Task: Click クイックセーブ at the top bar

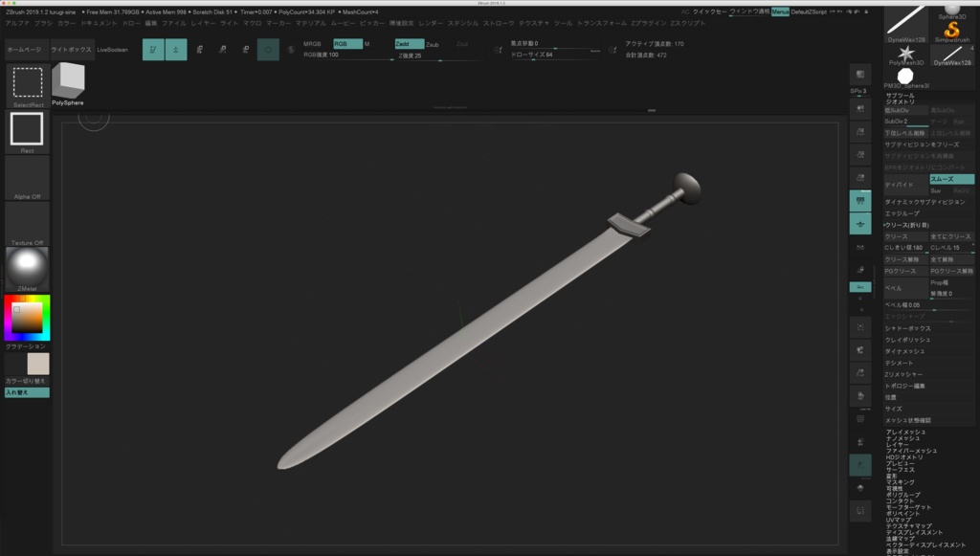Action: (710, 11)
